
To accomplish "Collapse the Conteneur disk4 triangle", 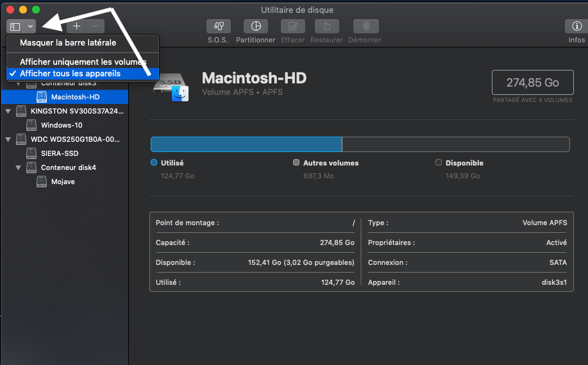I will pos(18,167).
